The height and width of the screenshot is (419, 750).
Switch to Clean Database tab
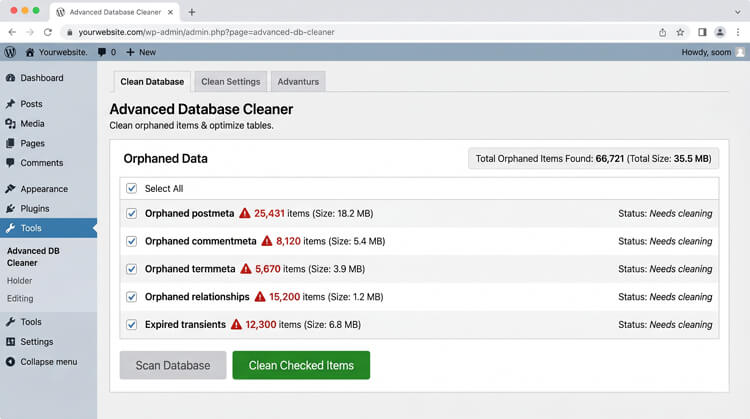tap(152, 82)
